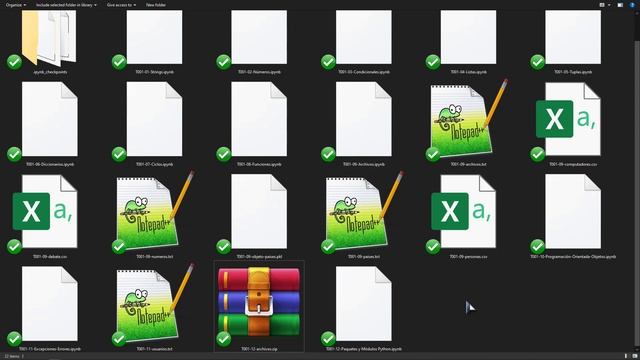Switch to large thumbnails view in status bar
This screenshot has width=640, height=360.
635,356
